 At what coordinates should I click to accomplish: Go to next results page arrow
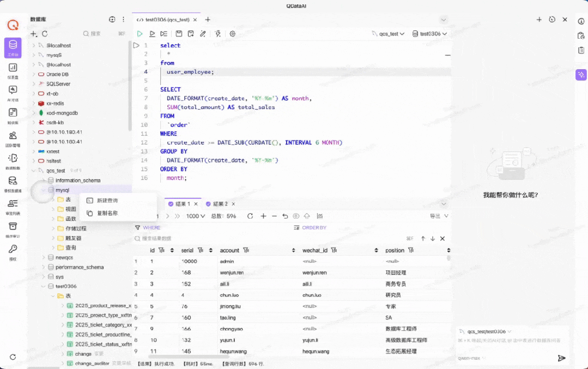coord(168,216)
